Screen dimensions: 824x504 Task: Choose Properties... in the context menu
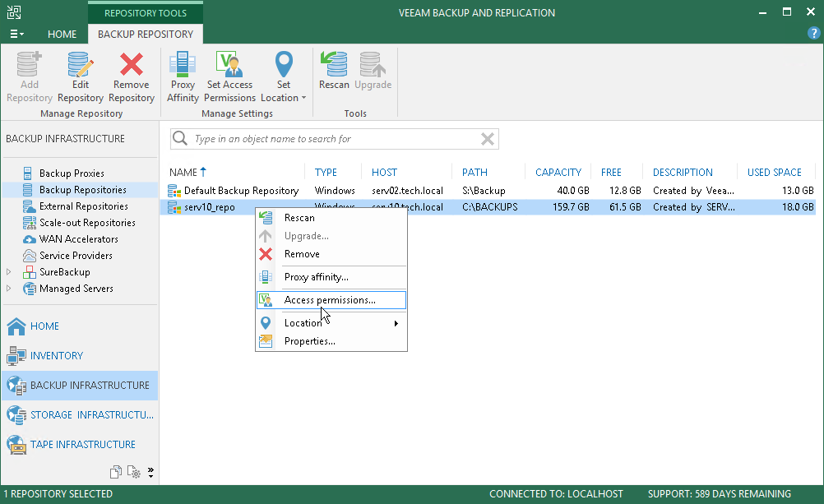click(331, 341)
